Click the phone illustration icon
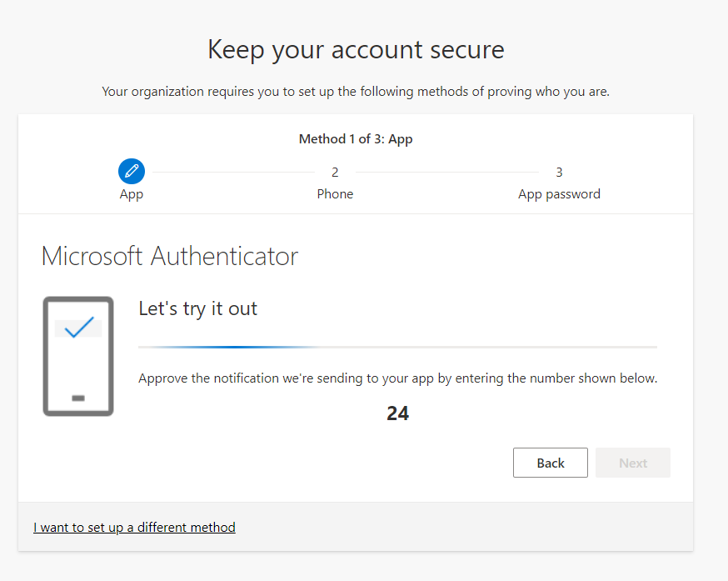This screenshot has width=728, height=581. tap(78, 356)
